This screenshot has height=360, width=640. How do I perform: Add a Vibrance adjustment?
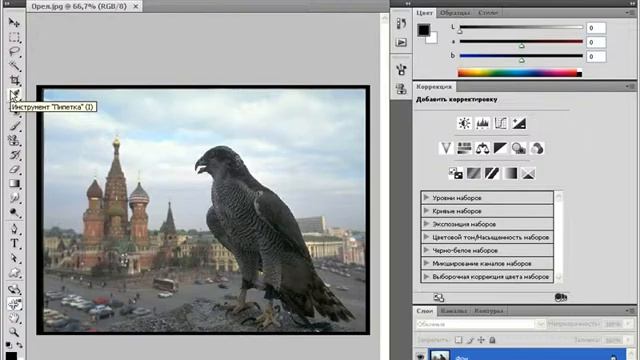click(446, 148)
